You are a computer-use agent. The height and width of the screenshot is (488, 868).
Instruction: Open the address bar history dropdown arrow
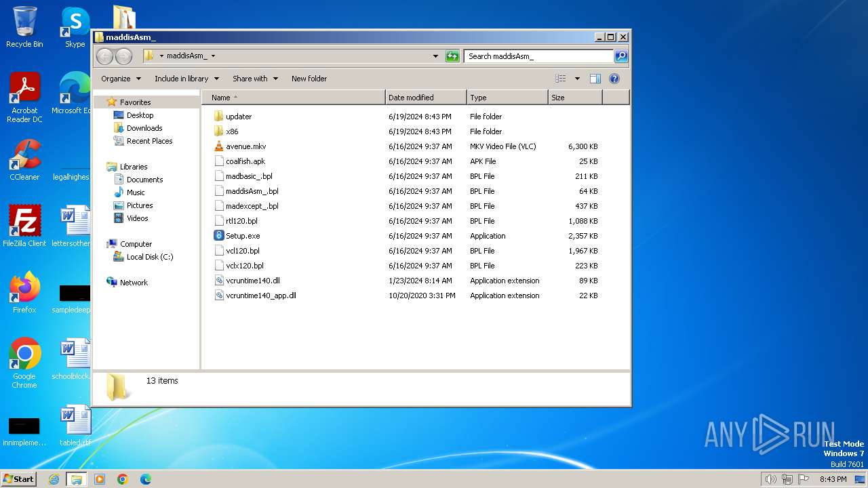pos(435,56)
